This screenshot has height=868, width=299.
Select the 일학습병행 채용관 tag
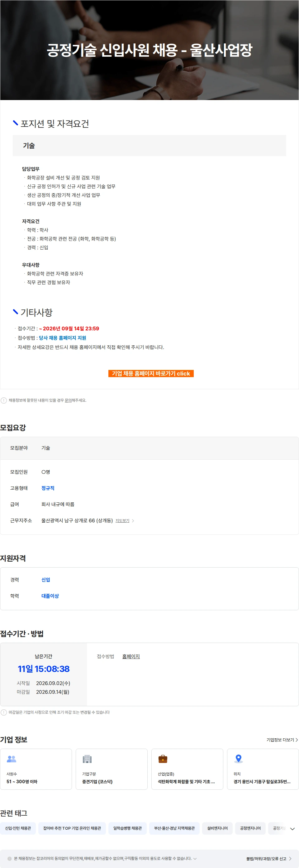click(x=127, y=828)
